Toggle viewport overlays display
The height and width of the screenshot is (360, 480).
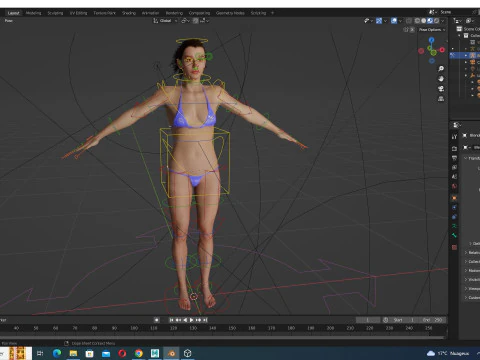394,21
